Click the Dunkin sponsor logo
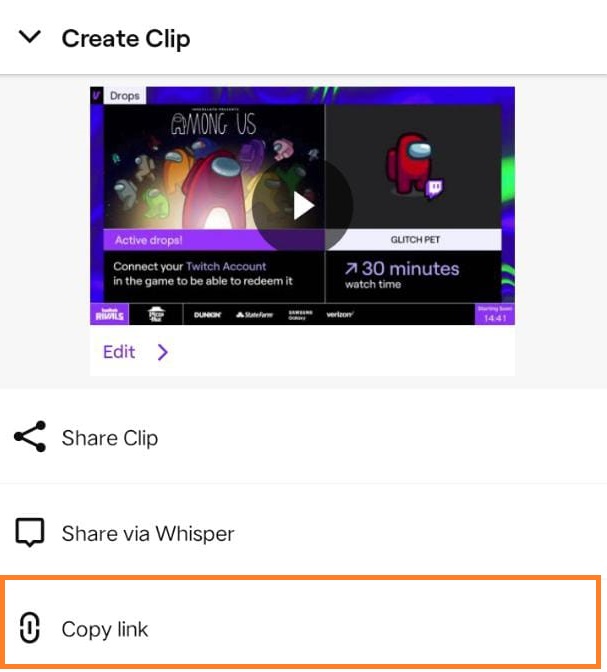The height and width of the screenshot is (672, 607). (207, 315)
